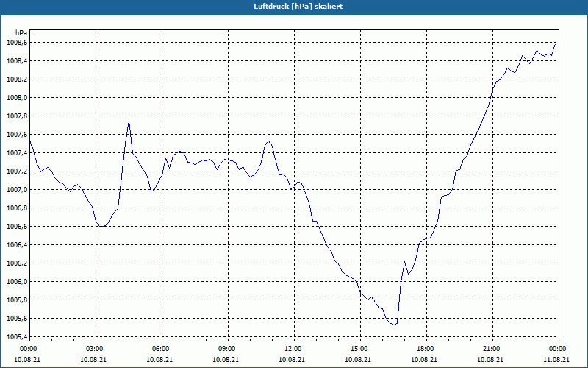Select the 10.08.21 date under 03:00
Screen dimensions: 588x368
93,359
